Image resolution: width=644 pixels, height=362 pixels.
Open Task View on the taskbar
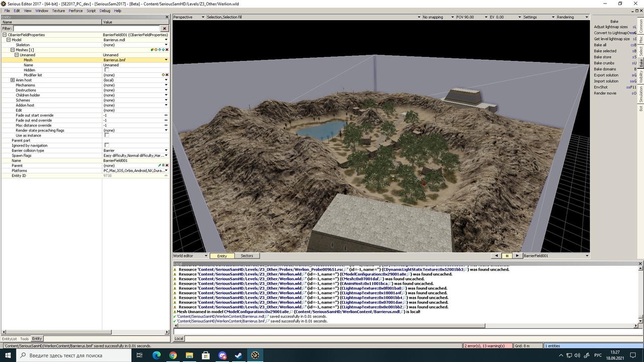click(x=140, y=355)
